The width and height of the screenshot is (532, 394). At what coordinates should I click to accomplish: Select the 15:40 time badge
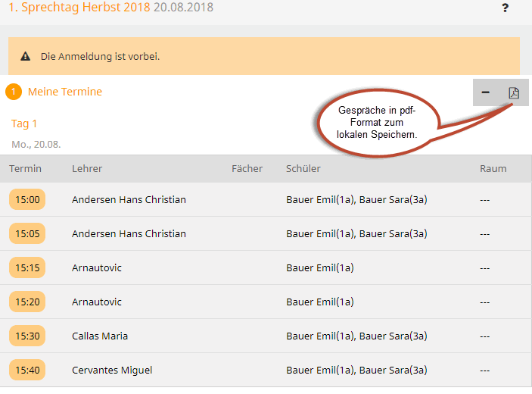tap(27, 370)
